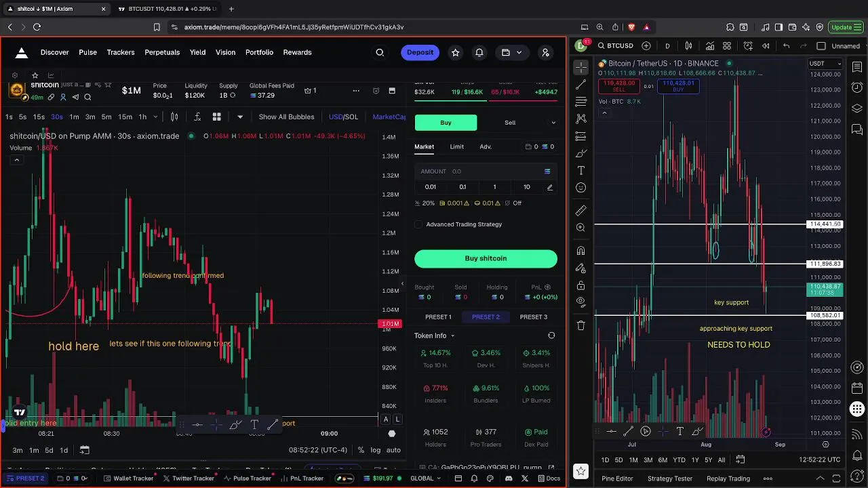This screenshot has width=868, height=488.
Task: Open the chart layout grid icon in Axiom
Action: point(217,117)
